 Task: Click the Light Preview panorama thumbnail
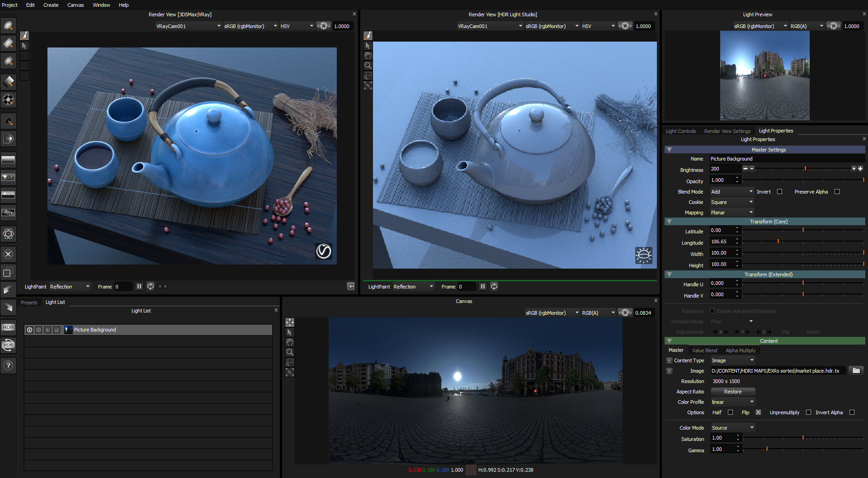(x=764, y=76)
